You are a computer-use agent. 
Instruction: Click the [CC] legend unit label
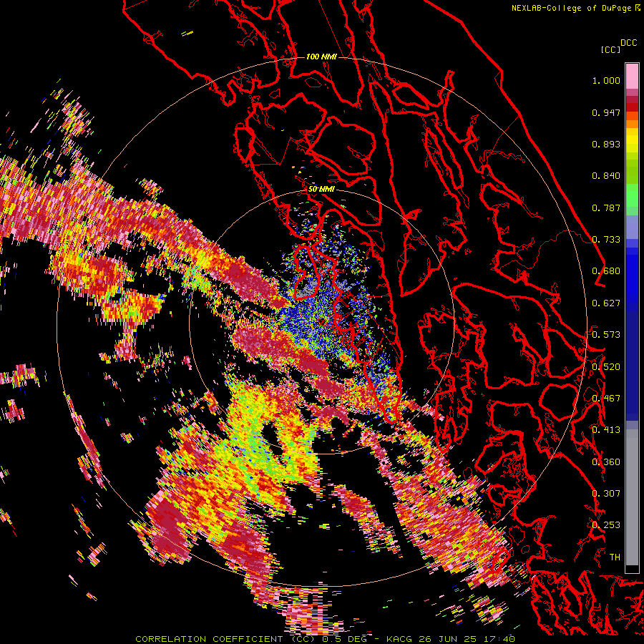(x=610, y=49)
